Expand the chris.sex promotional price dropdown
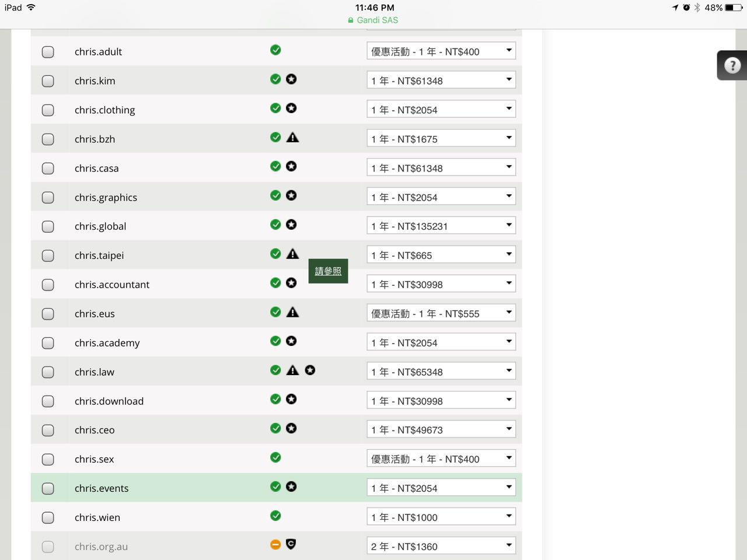The width and height of the screenshot is (747, 560). click(x=441, y=459)
